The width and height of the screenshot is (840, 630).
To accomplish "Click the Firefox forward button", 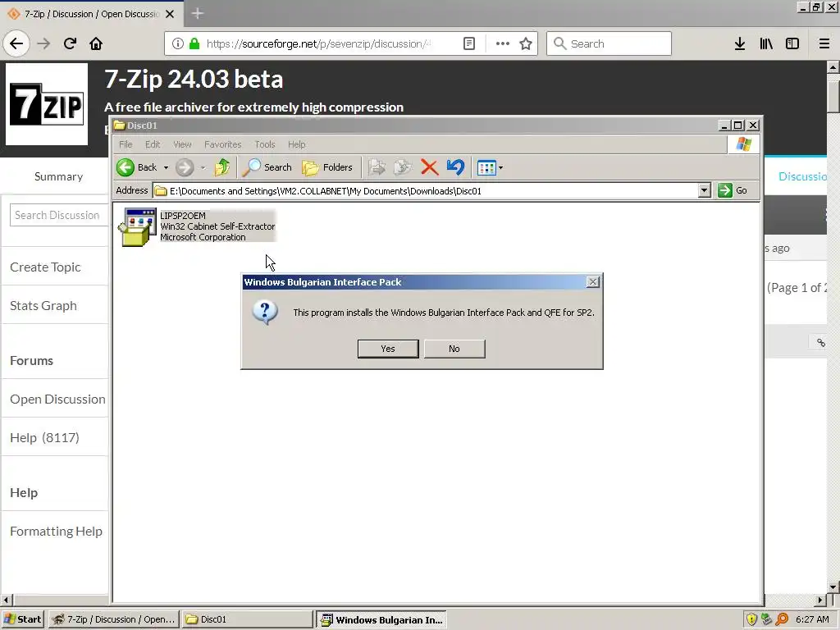I will coord(43,43).
